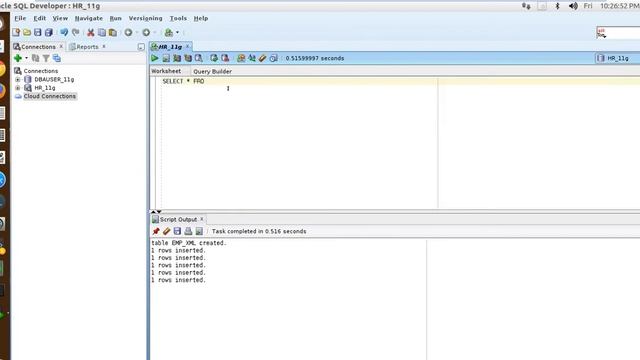Open the Versioning menu
This screenshot has height=360, width=640.
point(145,18)
